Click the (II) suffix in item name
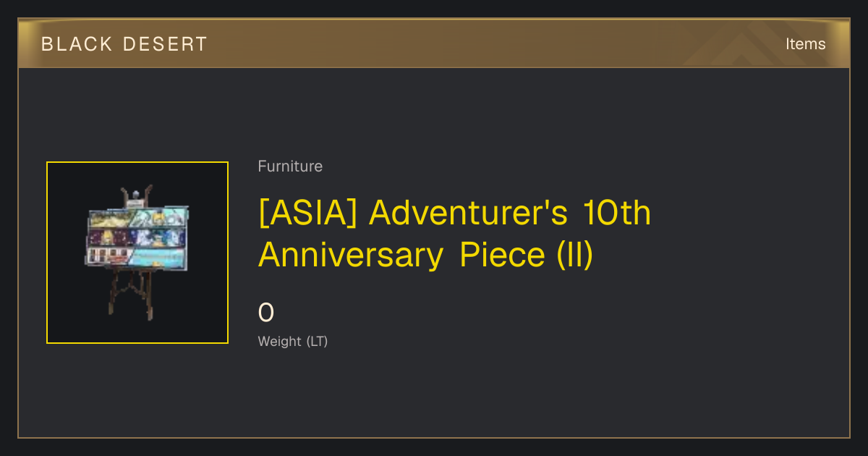868x456 pixels. pos(575,255)
